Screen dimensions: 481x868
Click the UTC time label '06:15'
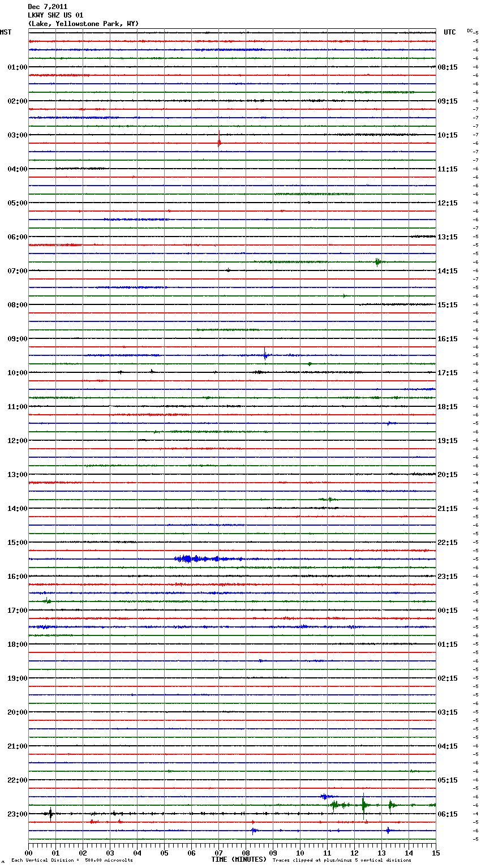tap(448, 814)
